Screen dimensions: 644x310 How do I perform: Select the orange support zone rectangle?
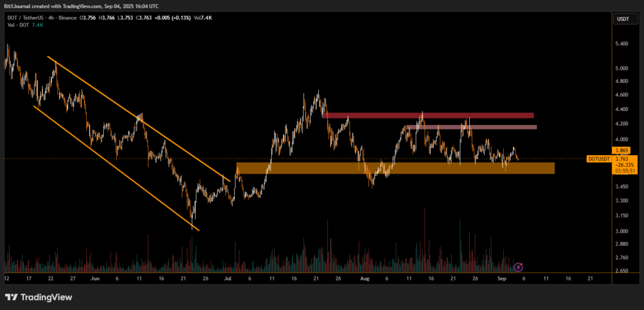[395, 168]
